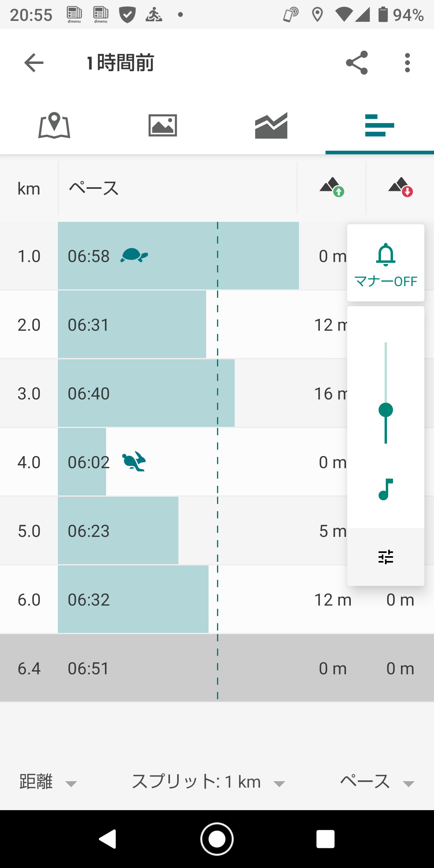Tap the music note volume icon

tap(386, 489)
